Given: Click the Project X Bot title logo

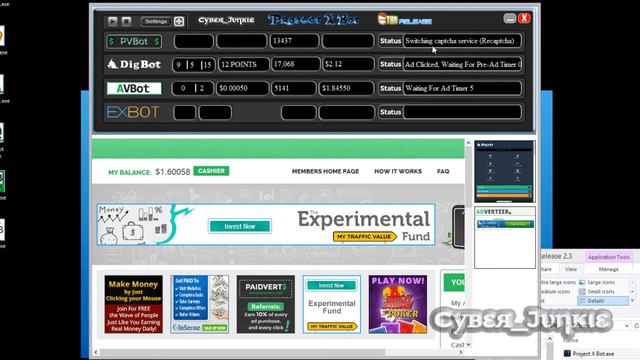Looking at the screenshot, I should 313,20.
